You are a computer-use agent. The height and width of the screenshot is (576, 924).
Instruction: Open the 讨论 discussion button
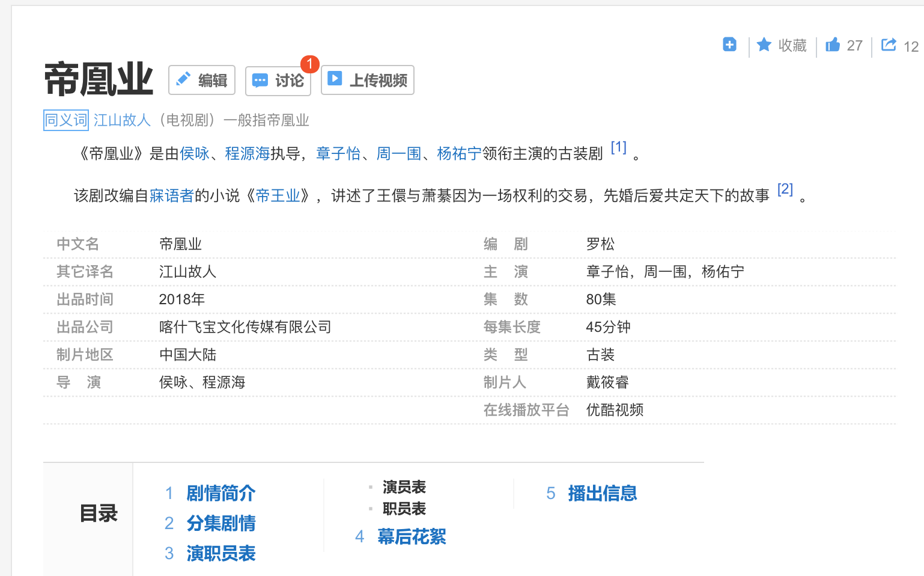tap(278, 81)
